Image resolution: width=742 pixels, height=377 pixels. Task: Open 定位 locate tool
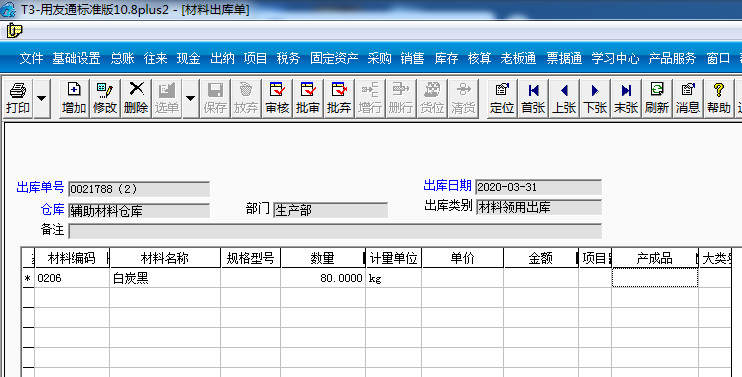pyautogui.click(x=502, y=98)
